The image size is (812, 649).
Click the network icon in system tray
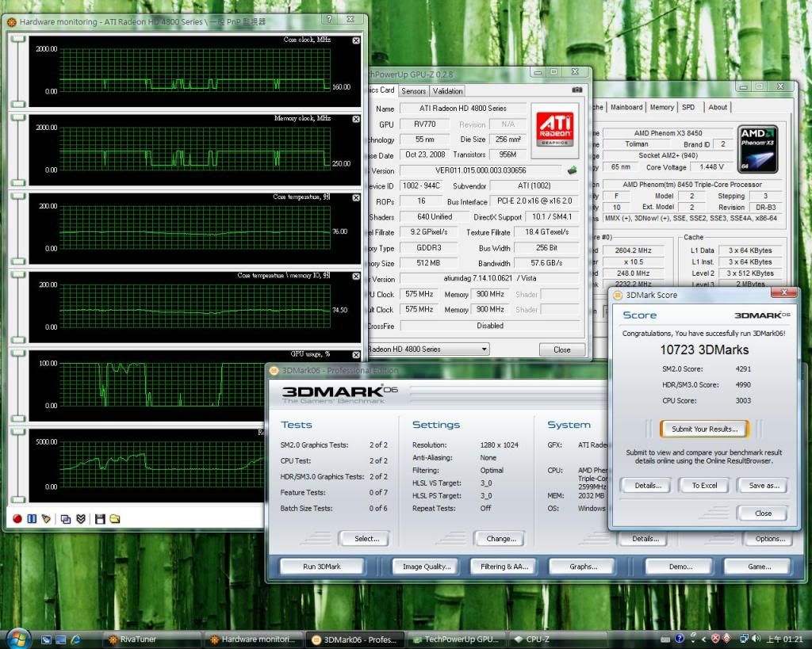coord(744,639)
